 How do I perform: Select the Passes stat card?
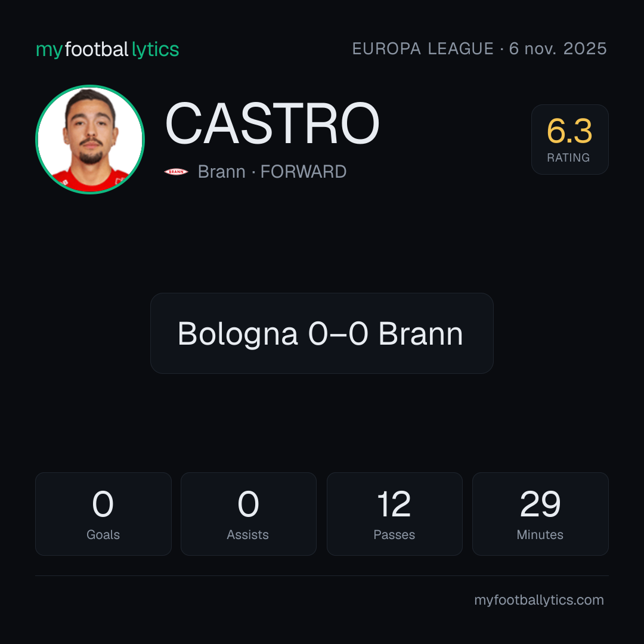pos(394,514)
